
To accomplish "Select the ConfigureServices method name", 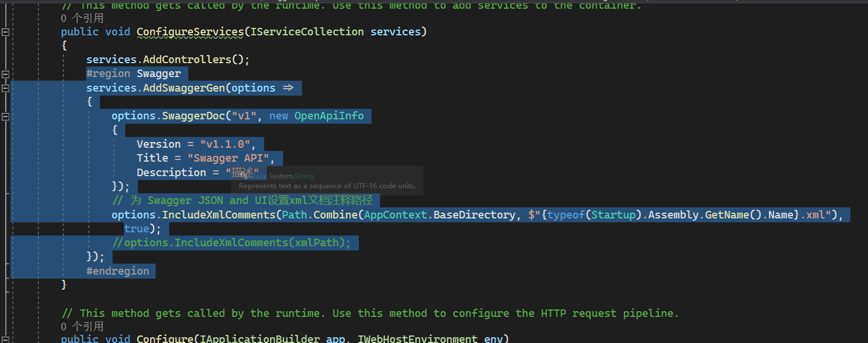I will coord(190,31).
